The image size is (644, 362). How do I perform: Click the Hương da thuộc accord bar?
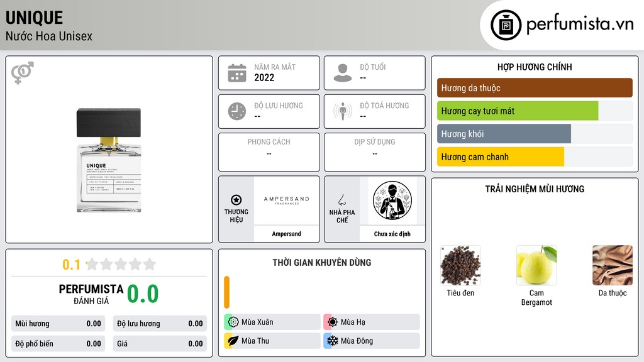point(535,88)
